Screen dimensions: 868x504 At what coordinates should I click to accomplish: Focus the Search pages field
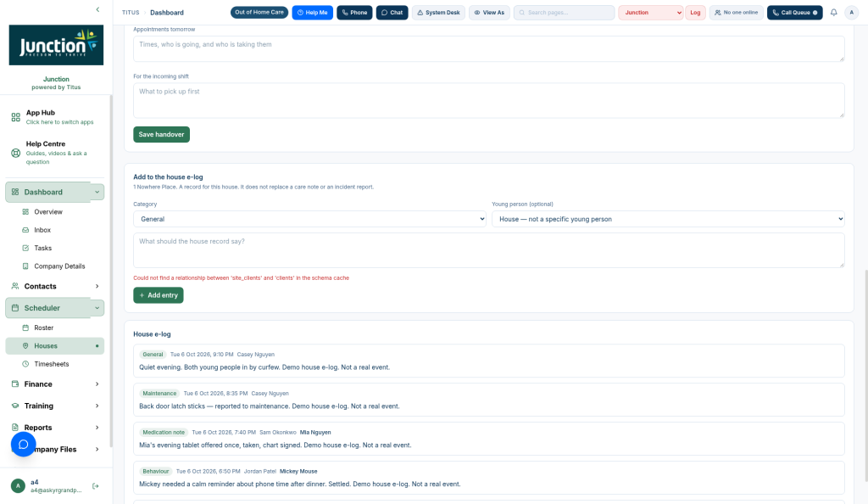(x=564, y=12)
